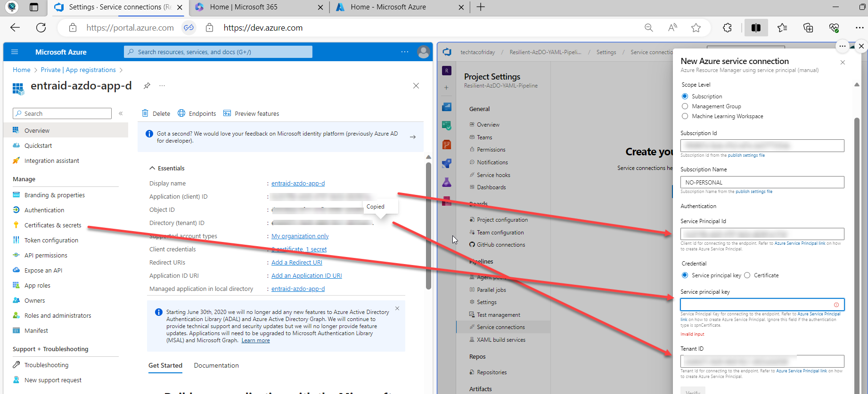Open the Azure account avatar menu
The image size is (868, 394).
[424, 52]
